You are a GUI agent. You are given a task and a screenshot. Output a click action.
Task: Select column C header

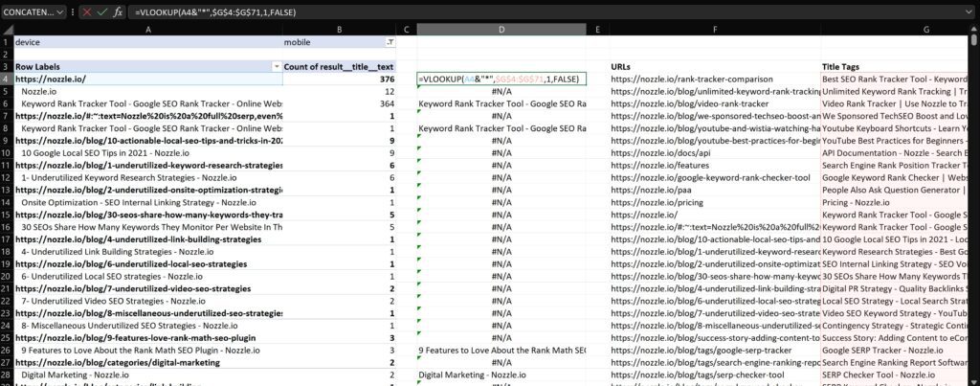click(x=407, y=30)
